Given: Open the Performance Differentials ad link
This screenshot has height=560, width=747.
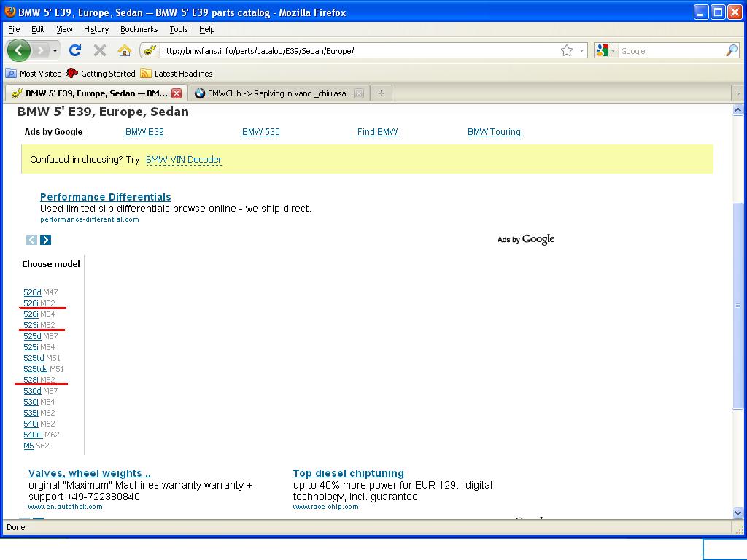Looking at the screenshot, I should coord(105,197).
